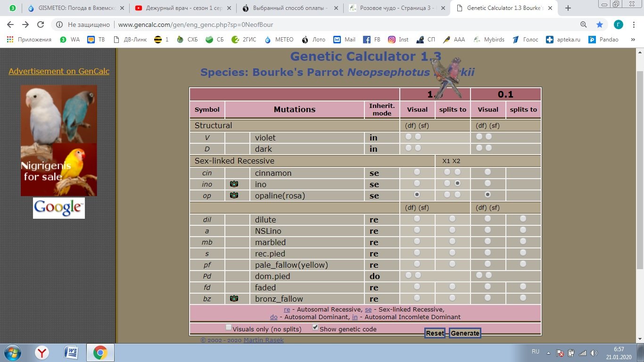Switch to the Дежурный врач YouTube tab
The image size is (644, 362).
(x=179, y=8)
